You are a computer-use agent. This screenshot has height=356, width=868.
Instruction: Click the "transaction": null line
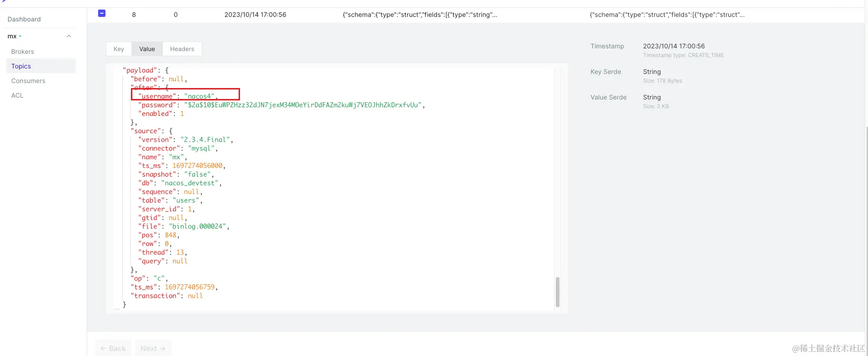[167, 296]
